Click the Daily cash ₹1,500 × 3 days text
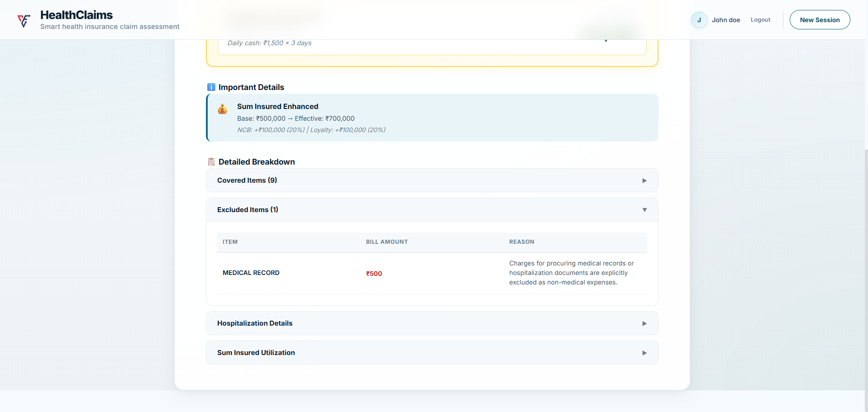Screen dimensions: 868x412 pyautogui.click(x=269, y=43)
